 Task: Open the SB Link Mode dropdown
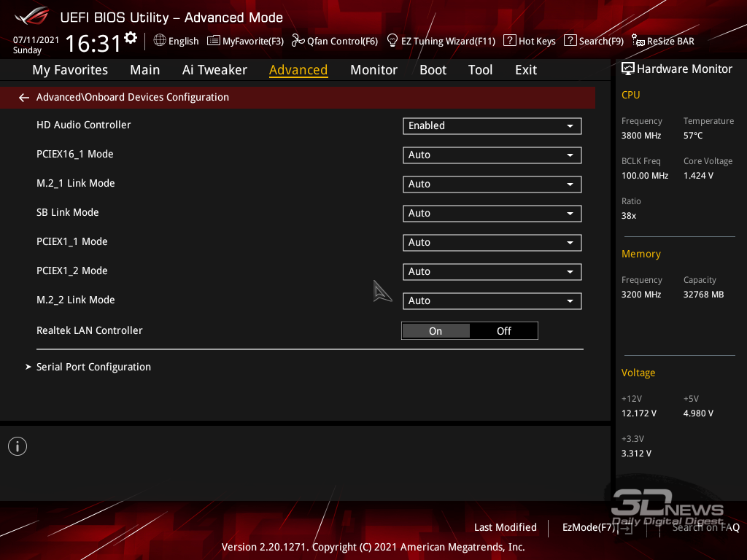[x=492, y=214]
